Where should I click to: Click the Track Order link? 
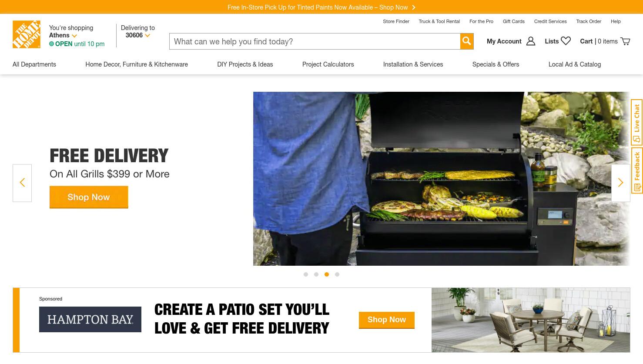tap(589, 21)
